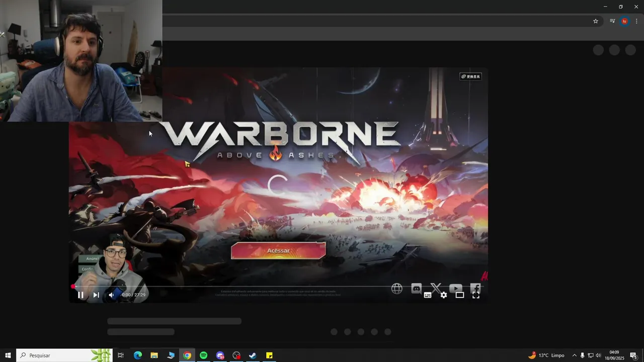Viewport: 644px width, 362px height.
Task: Pause the YouTube video
Action: (80, 295)
